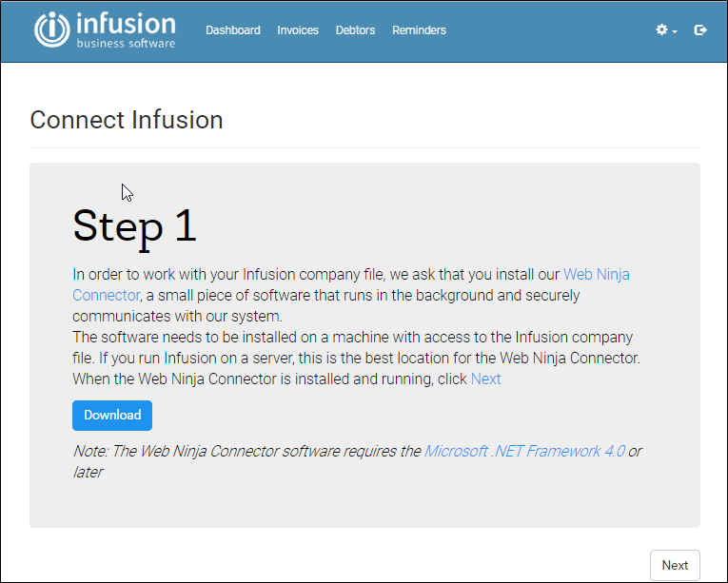Follow the Web Ninja link on the first line

(596, 274)
